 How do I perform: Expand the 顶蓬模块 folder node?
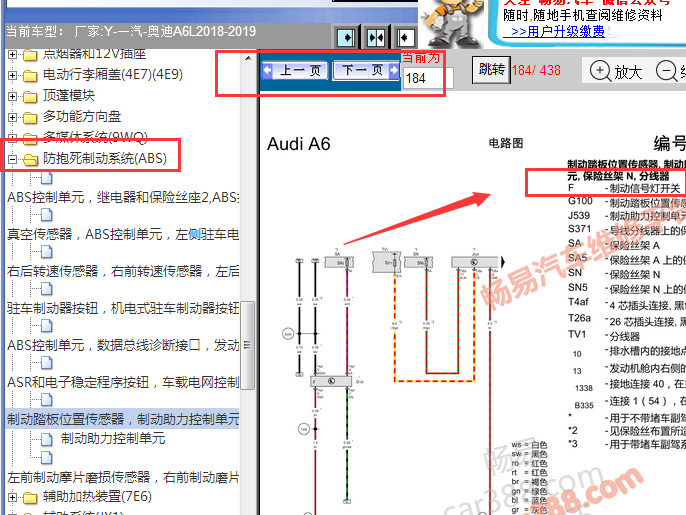pos(13,96)
